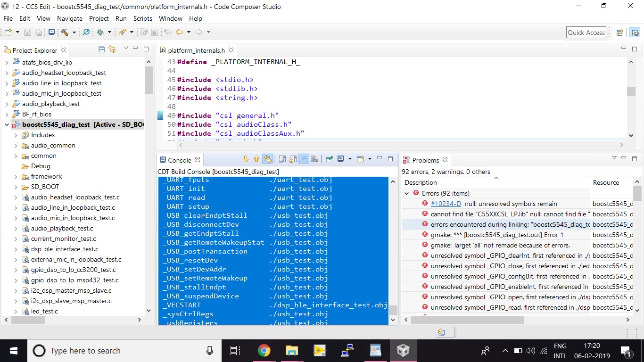The width and height of the screenshot is (644, 362).
Task: Open the Navigate menu
Action: tap(70, 18)
